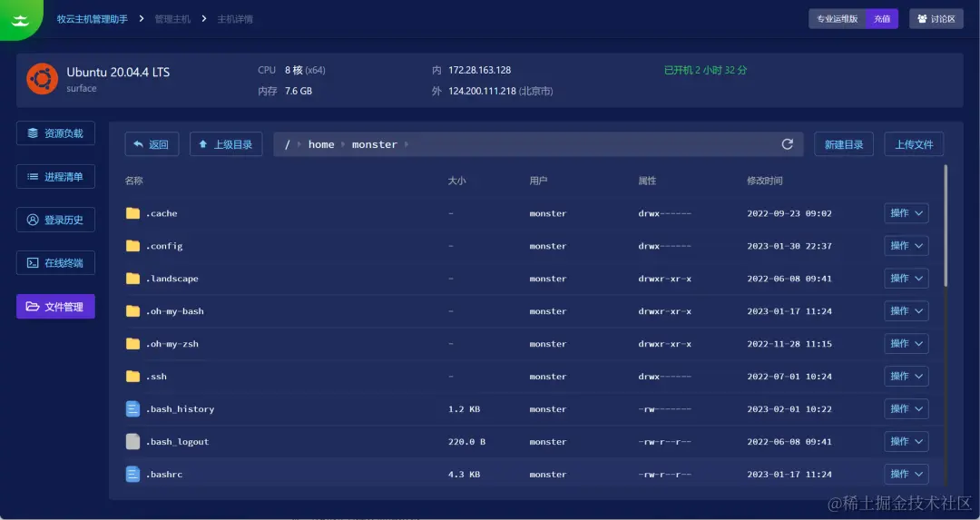Viewport: 980px width, 520px height.
Task: Click the Ubuntu logo icon
Action: tap(43, 79)
